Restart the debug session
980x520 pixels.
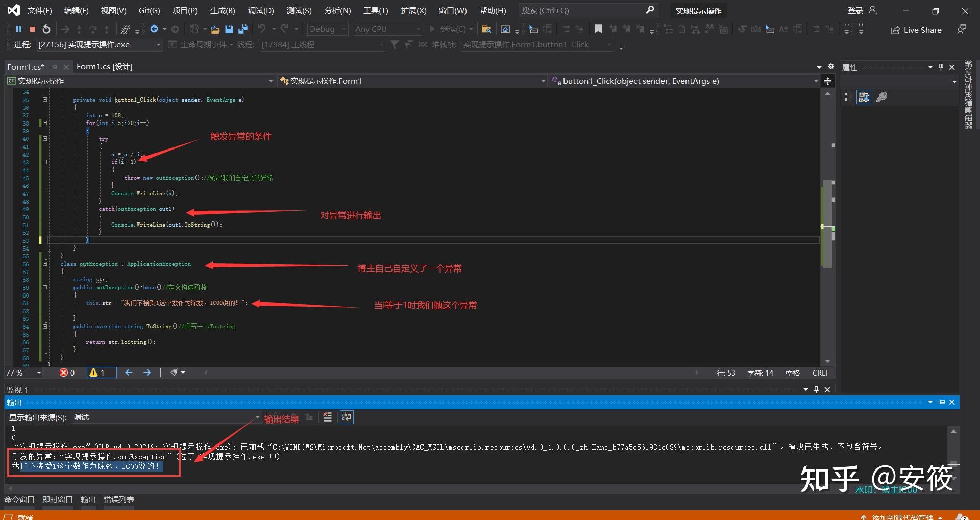tap(46, 29)
